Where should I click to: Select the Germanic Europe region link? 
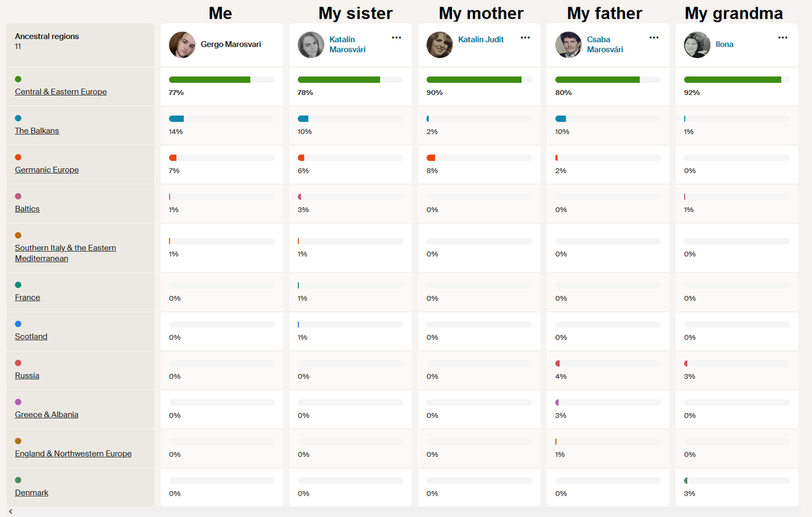point(47,170)
